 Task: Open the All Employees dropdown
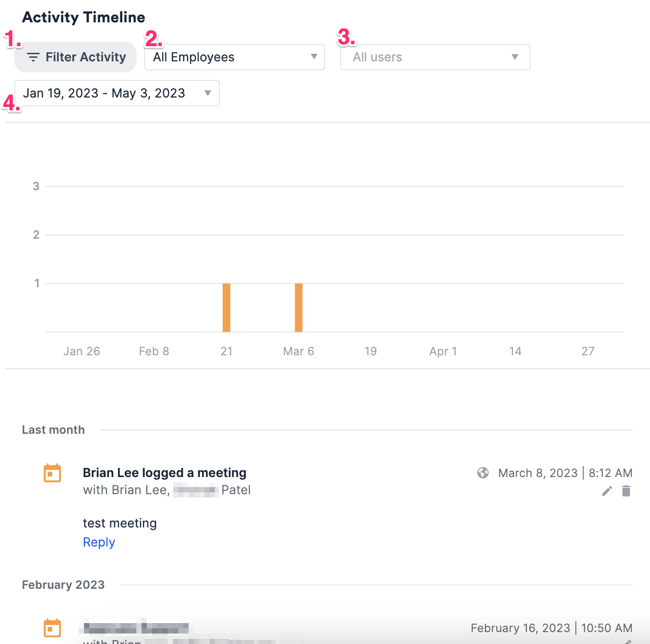click(x=234, y=57)
